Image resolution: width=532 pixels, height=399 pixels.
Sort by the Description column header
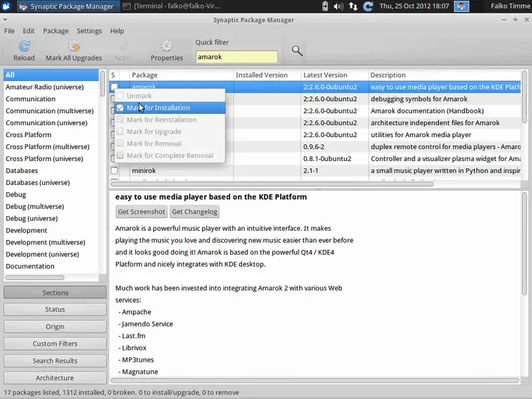pyautogui.click(x=444, y=75)
